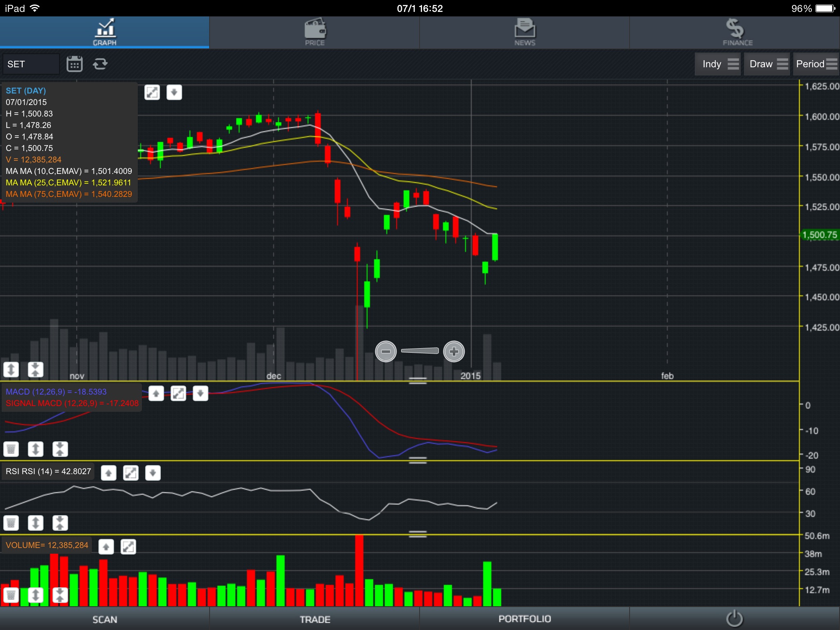Open the PORTFOLIO section

525,619
